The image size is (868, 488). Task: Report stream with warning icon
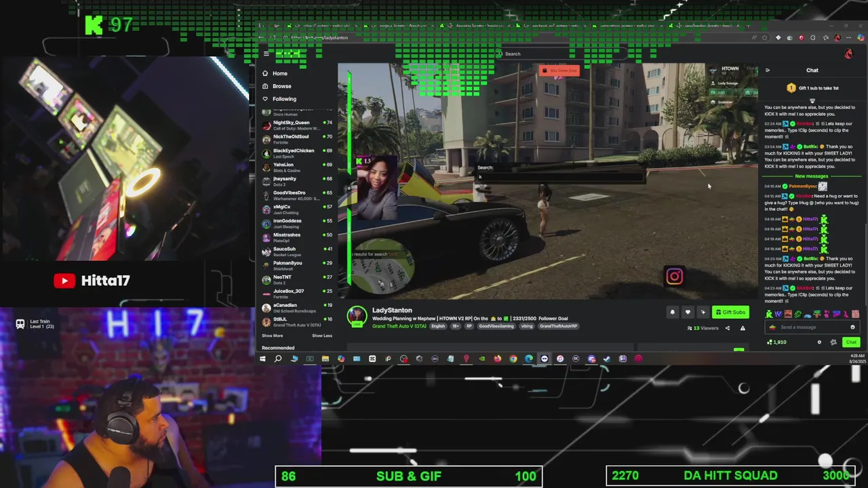coord(743,328)
